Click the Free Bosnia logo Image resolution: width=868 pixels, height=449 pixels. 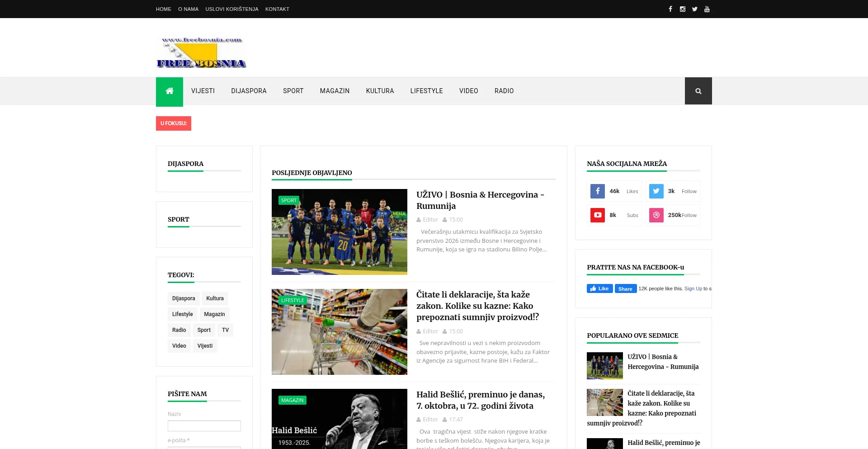tap(201, 53)
